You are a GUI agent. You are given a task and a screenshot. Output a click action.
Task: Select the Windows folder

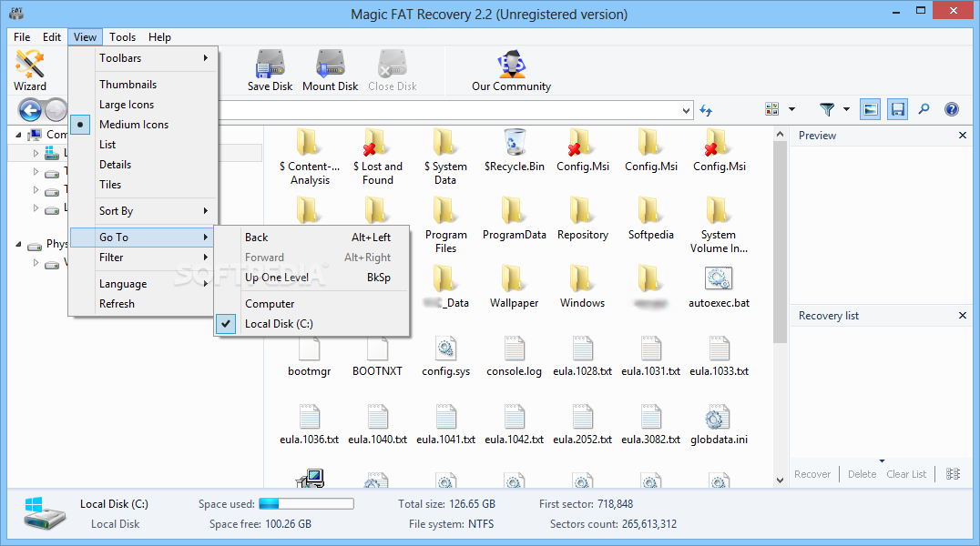[582, 287]
